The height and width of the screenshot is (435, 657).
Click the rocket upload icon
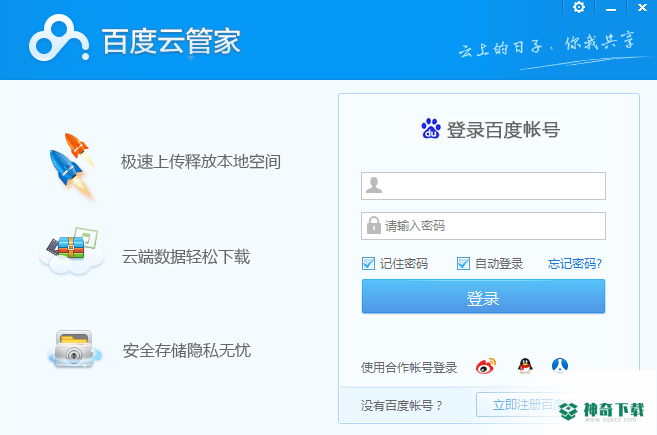[72, 166]
